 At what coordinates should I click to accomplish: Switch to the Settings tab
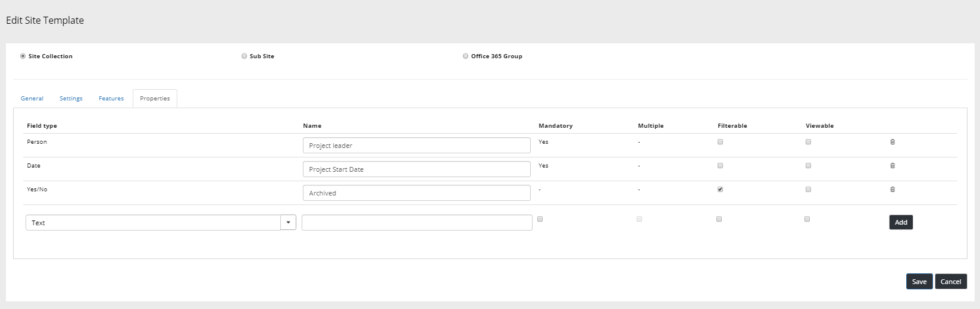(71, 99)
